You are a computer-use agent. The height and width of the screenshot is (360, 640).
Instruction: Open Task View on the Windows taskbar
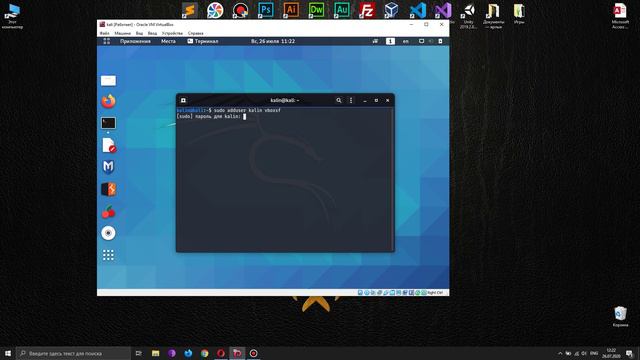139,353
